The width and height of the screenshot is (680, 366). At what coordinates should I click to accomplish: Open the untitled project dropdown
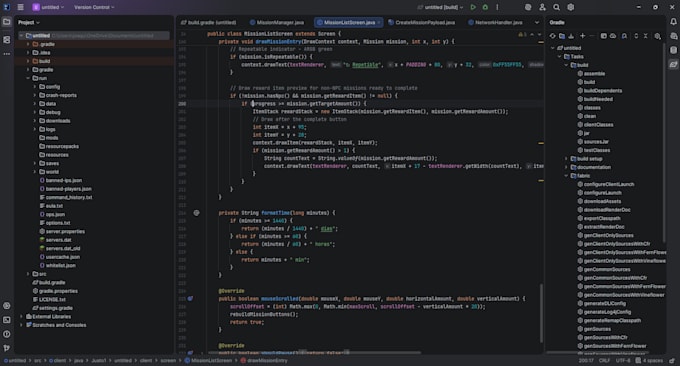point(48,7)
